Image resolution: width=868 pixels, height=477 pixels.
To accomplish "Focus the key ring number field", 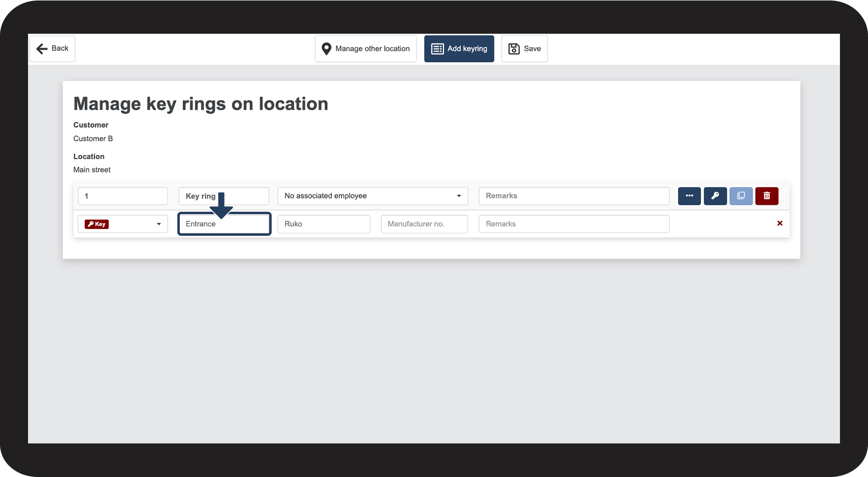I will pos(123,196).
